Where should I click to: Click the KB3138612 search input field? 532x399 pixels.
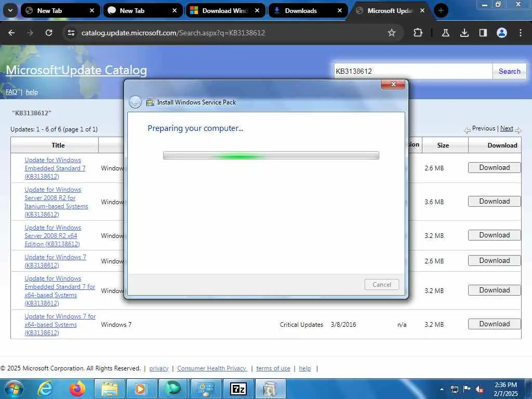(413, 71)
